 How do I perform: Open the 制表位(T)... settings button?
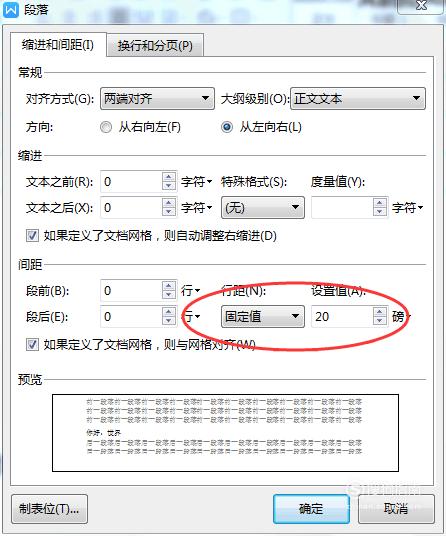[x=49, y=509]
